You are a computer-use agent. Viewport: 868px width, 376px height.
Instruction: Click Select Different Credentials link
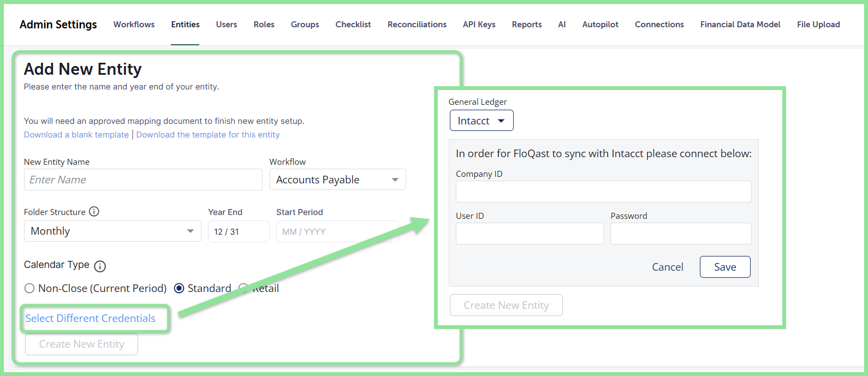click(91, 318)
